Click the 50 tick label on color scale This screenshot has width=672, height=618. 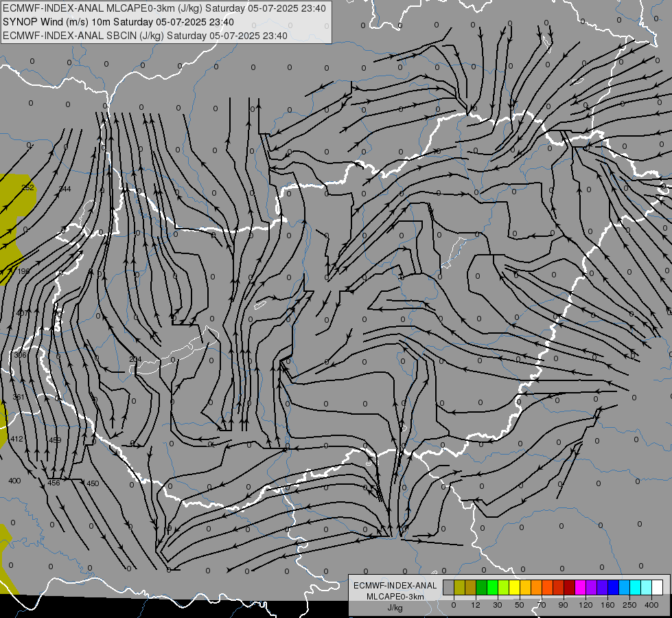pos(520,605)
